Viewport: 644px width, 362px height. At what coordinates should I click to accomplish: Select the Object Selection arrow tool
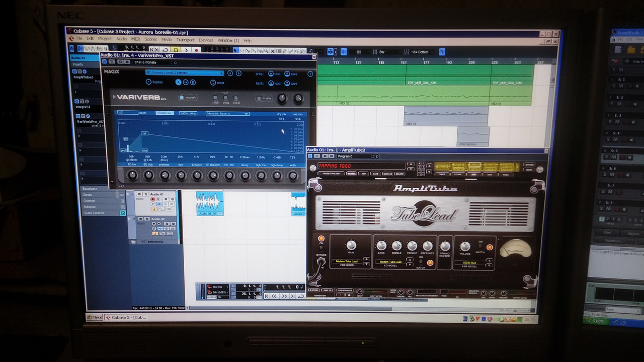point(236,51)
